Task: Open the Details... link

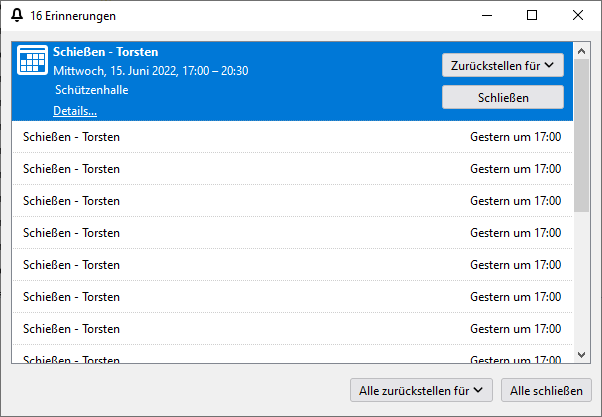Action: [75, 111]
